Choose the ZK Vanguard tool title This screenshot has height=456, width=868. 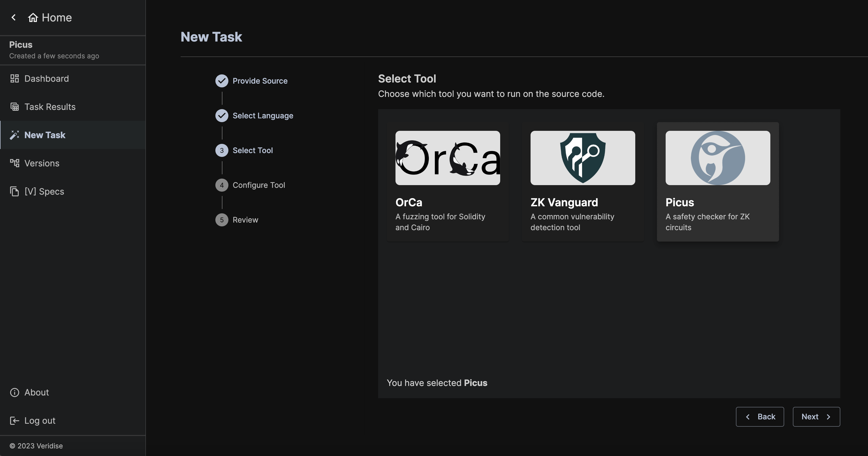click(x=564, y=202)
